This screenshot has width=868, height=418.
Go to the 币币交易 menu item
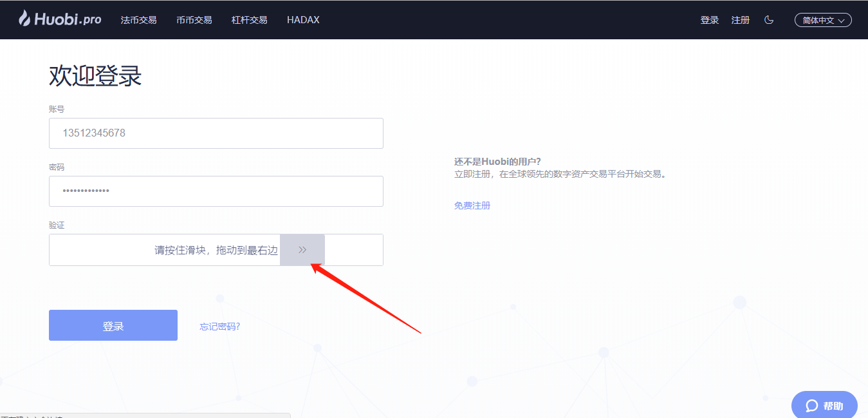pyautogui.click(x=194, y=20)
